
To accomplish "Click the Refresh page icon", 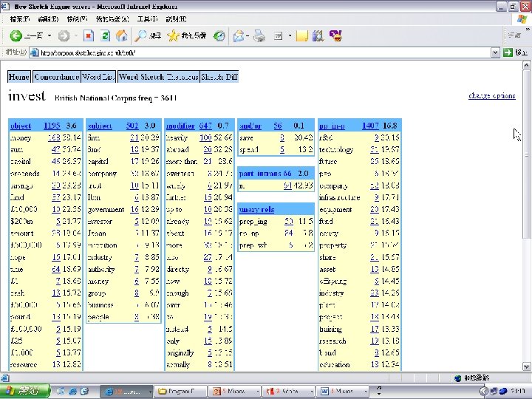I will click(106, 35).
